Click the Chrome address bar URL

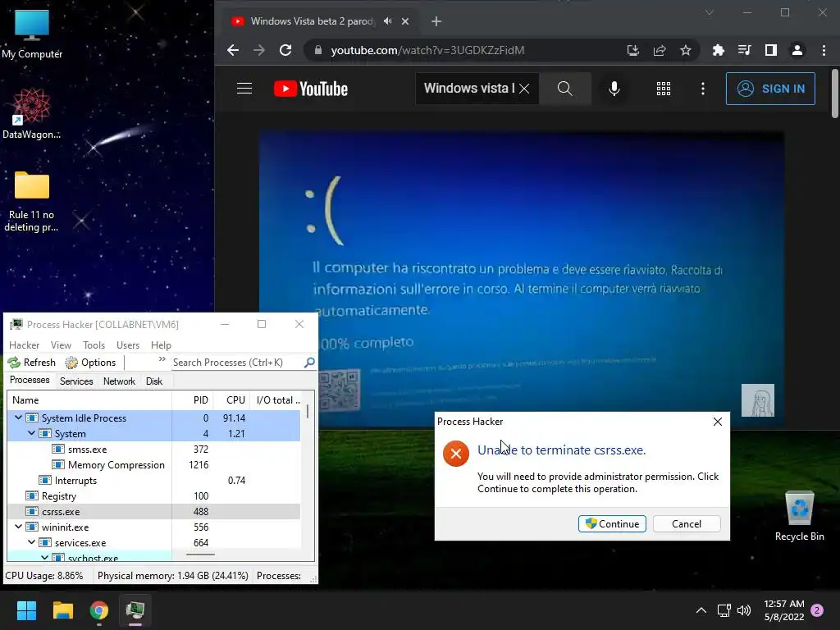pos(427,50)
